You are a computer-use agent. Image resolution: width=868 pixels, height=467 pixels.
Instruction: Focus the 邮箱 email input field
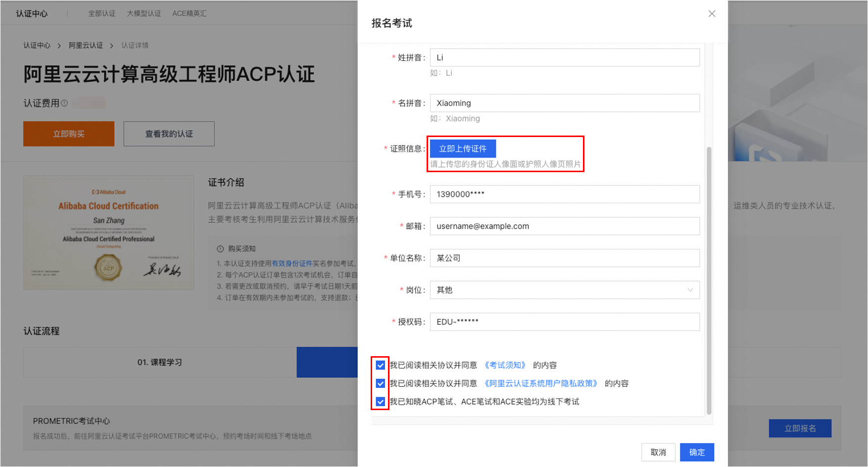click(565, 226)
